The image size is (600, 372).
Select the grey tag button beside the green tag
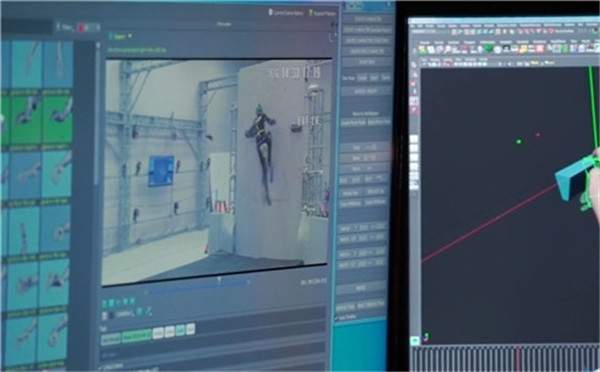pyautogui.click(x=111, y=338)
